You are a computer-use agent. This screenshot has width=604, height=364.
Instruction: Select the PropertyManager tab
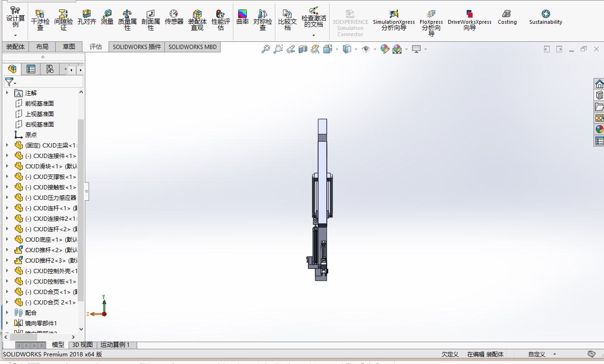pyautogui.click(x=31, y=69)
